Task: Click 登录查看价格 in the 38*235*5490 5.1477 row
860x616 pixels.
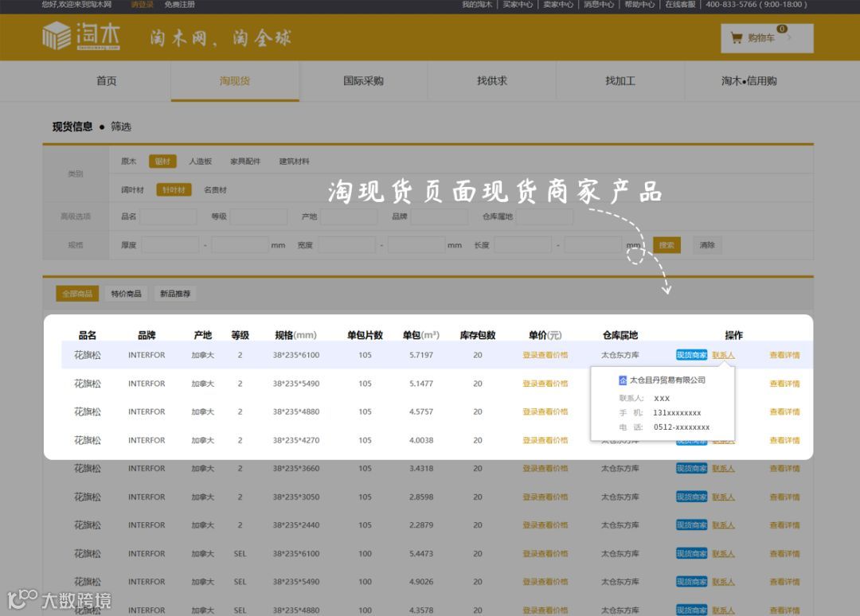Action: tap(545, 384)
